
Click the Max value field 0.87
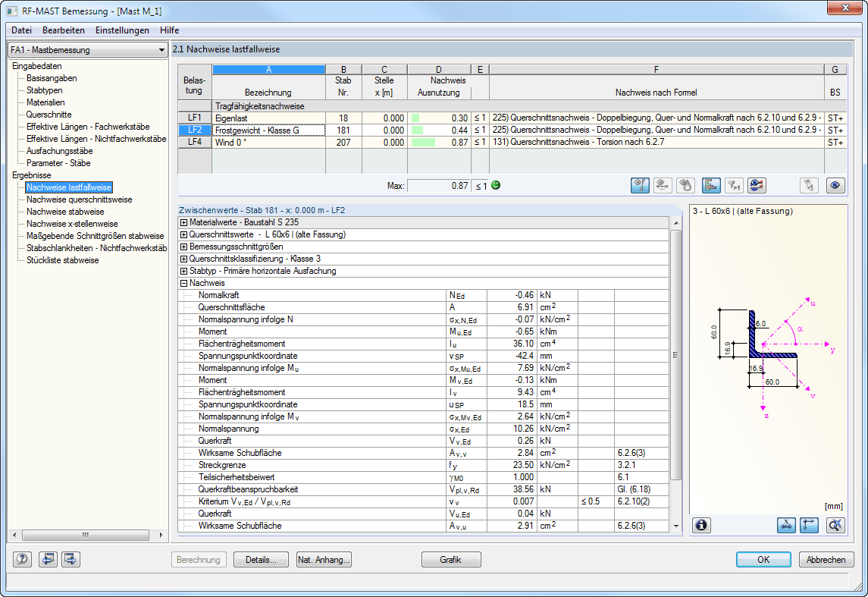(x=439, y=186)
